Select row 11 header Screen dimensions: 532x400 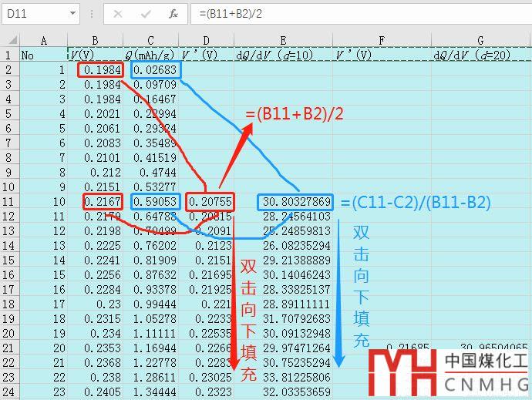pos(9,202)
